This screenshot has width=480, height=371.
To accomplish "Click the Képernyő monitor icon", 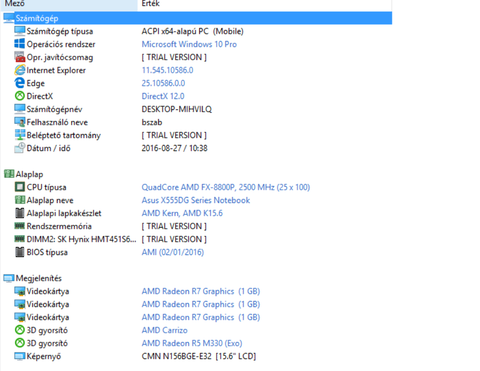I will click(x=20, y=356).
